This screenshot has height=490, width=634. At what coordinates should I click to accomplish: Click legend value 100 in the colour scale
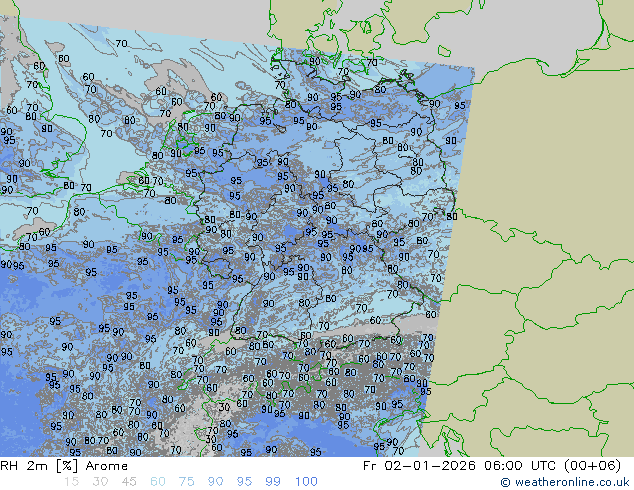point(306,482)
